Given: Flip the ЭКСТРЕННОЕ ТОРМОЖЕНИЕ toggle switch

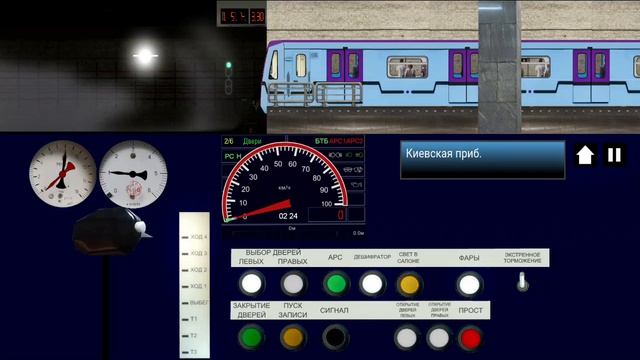Looking at the screenshot, I should pos(522,282).
